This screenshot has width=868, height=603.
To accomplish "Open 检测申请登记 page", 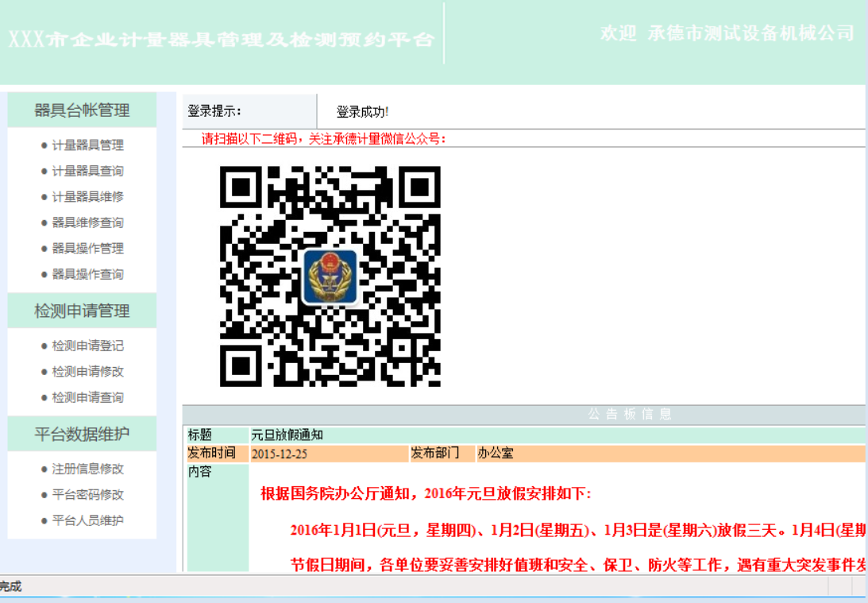I will 87,346.
